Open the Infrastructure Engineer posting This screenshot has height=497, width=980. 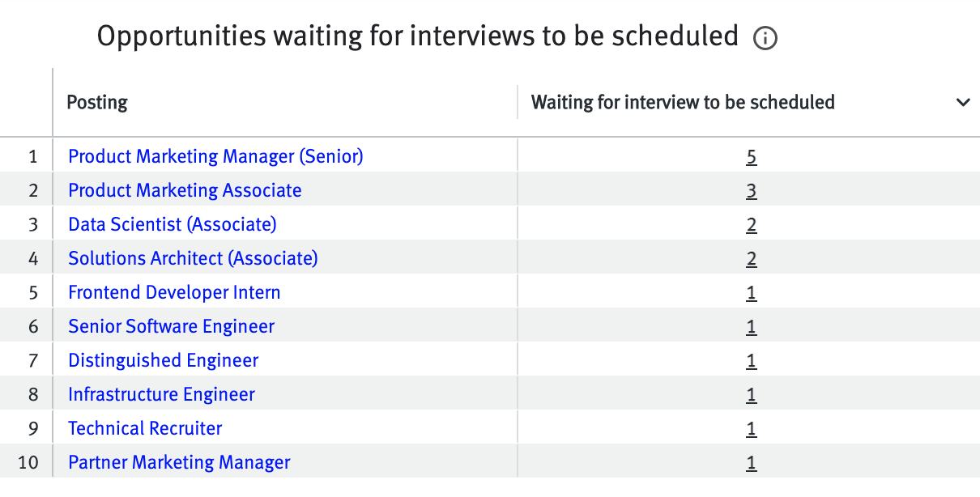[x=160, y=393]
